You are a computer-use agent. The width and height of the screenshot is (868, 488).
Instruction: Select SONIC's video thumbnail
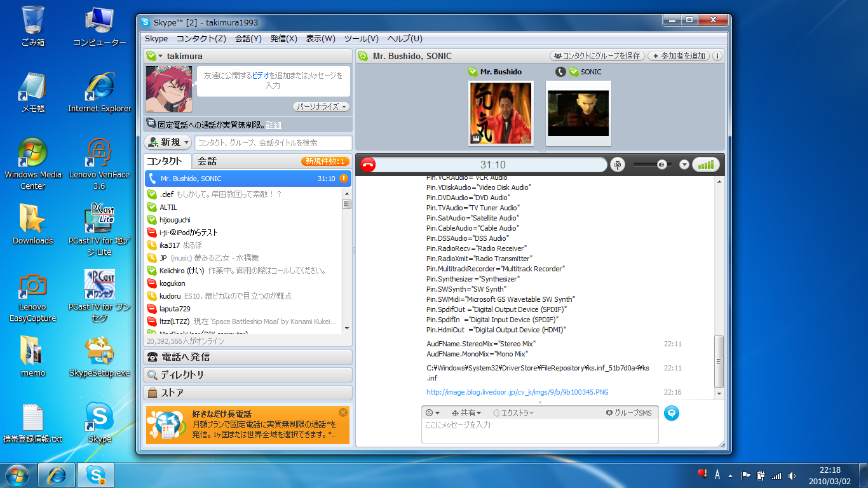578,113
